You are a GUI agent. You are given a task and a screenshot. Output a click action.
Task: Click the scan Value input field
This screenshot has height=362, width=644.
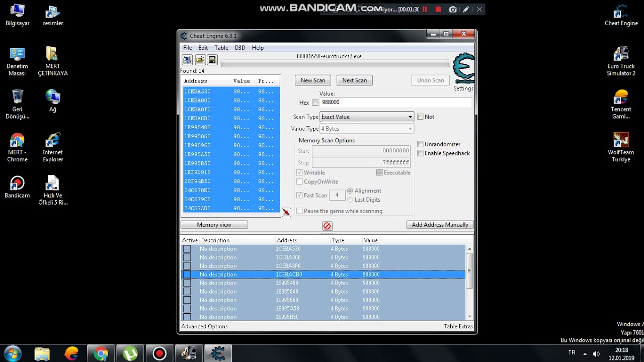pyautogui.click(x=395, y=103)
